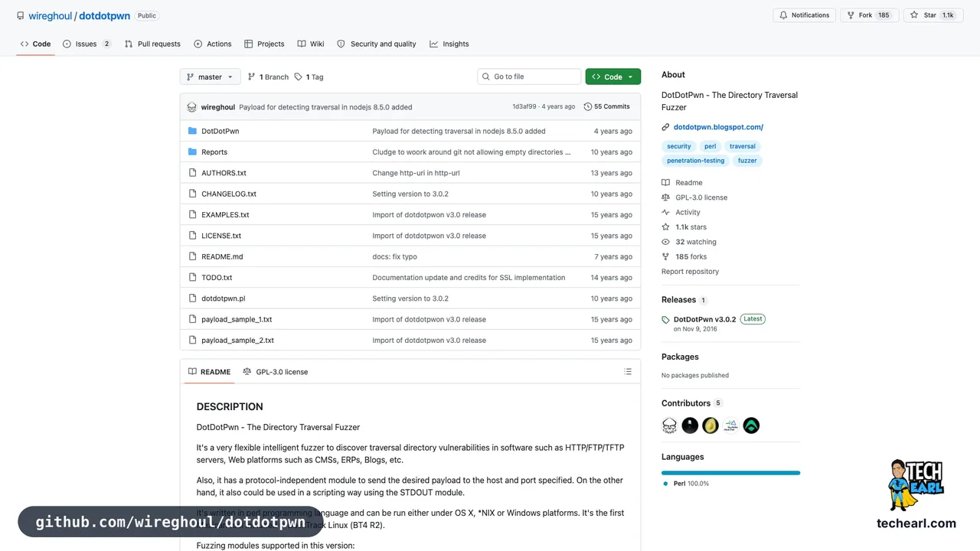Click the second contributor avatar (black circle)
Image resolution: width=980 pixels, height=551 pixels.
(690, 425)
